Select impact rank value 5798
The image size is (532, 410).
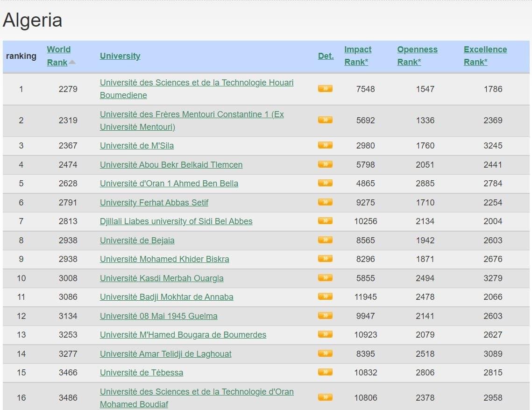(365, 164)
